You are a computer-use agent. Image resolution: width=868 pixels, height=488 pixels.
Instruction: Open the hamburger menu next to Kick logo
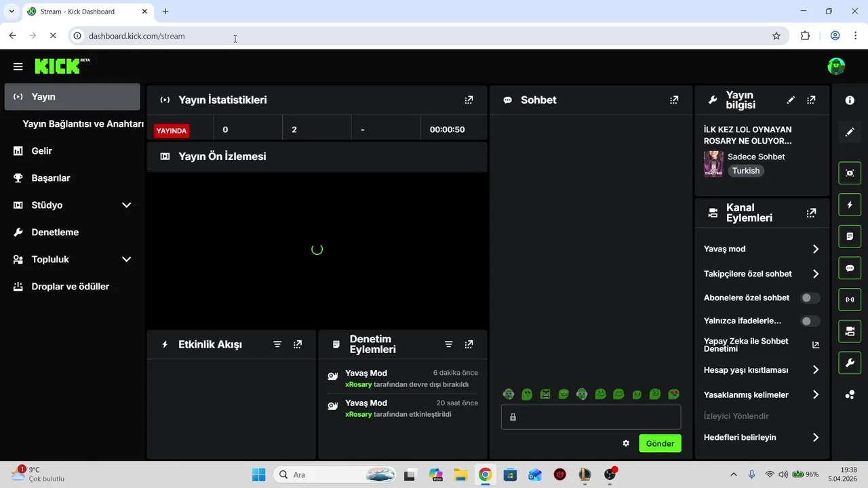pos(18,66)
